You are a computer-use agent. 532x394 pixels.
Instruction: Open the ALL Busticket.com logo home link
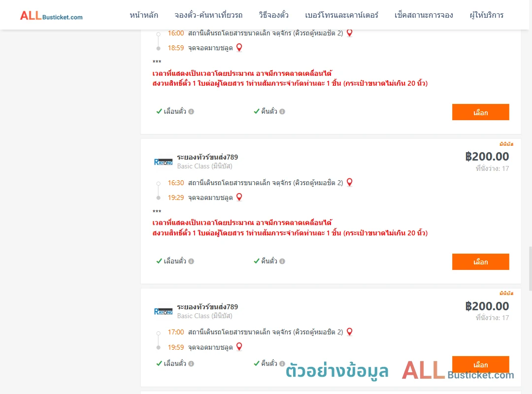click(51, 16)
